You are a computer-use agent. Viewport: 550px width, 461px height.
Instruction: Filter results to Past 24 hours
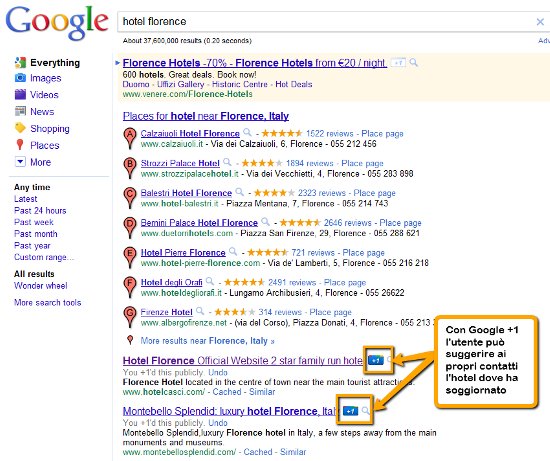(40, 211)
